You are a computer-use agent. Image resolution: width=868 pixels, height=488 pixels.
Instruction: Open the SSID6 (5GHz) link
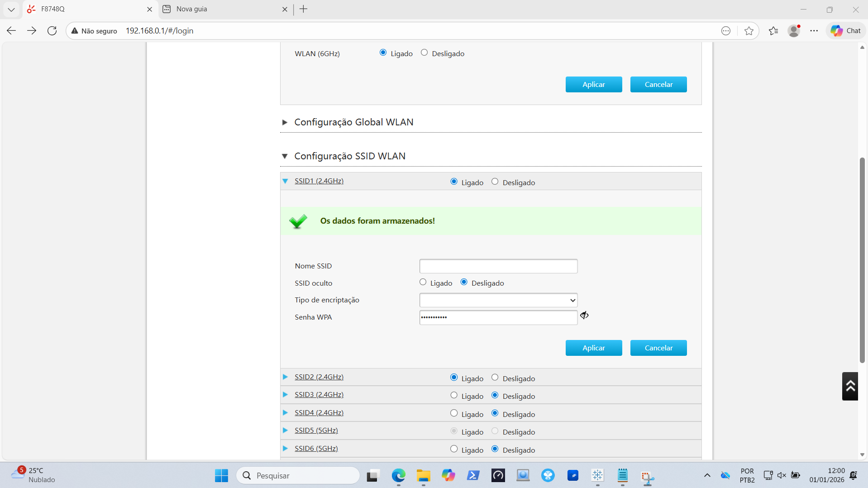(x=316, y=449)
